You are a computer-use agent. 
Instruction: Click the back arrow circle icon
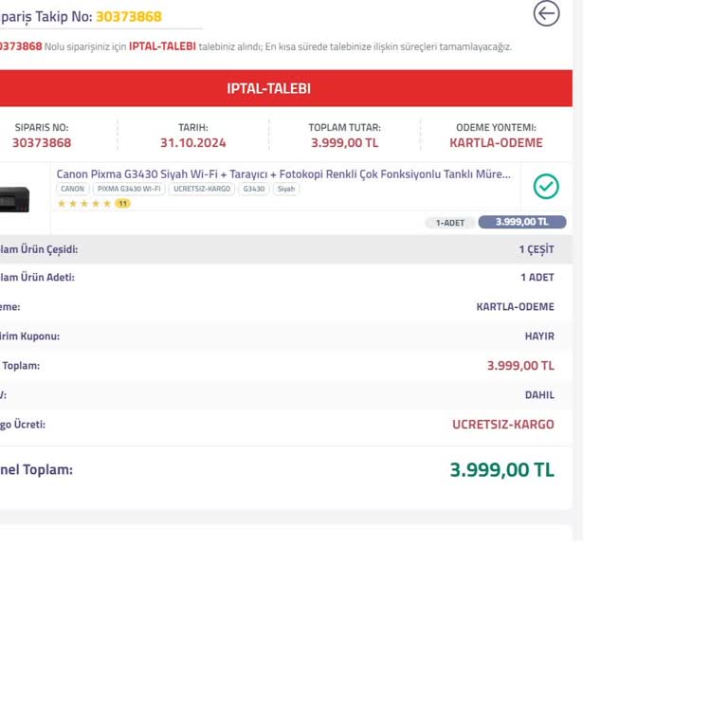tap(546, 13)
